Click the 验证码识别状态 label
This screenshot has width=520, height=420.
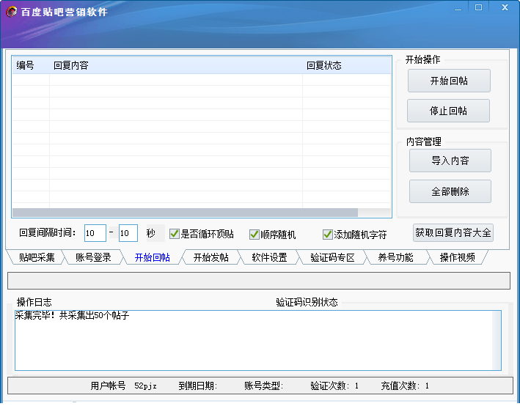(307, 302)
